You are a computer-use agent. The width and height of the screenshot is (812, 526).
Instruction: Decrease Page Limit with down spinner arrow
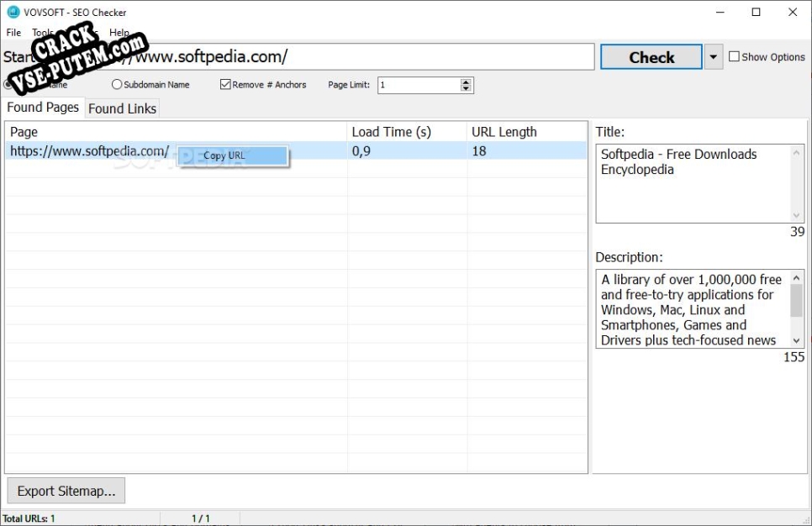pyautogui.click(x=466, y=89)
